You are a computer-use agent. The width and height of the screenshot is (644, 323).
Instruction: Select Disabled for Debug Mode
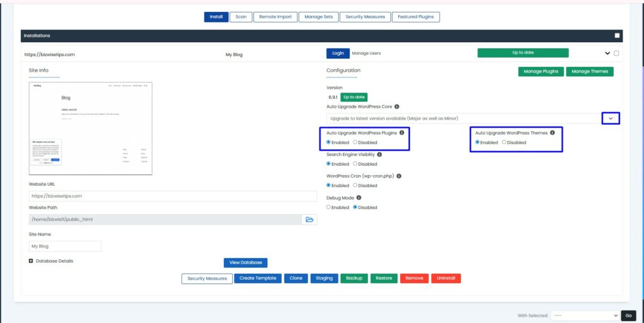pos(355,207)
